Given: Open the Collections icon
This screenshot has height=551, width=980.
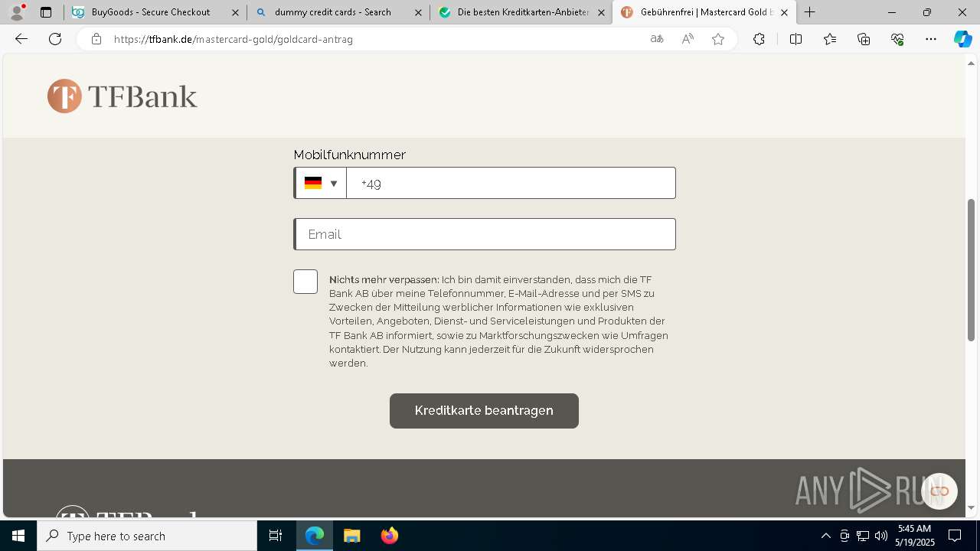Looking at the screenshot, I should point(864,39).
